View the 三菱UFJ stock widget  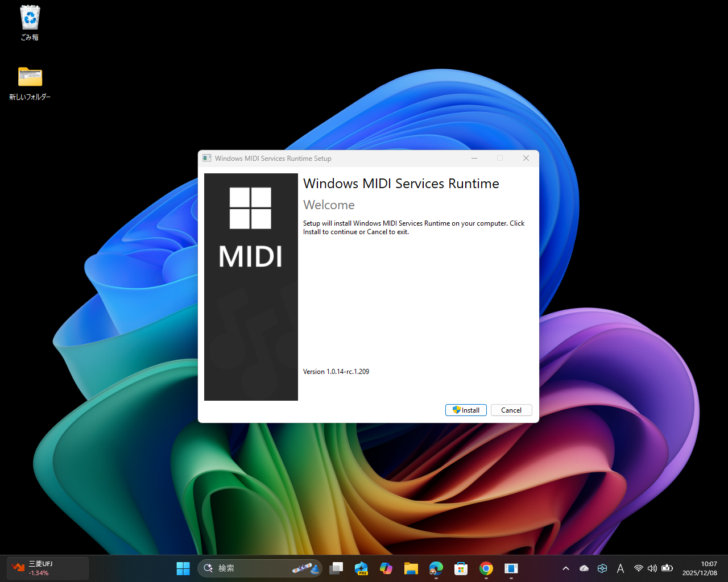point(47,568)
